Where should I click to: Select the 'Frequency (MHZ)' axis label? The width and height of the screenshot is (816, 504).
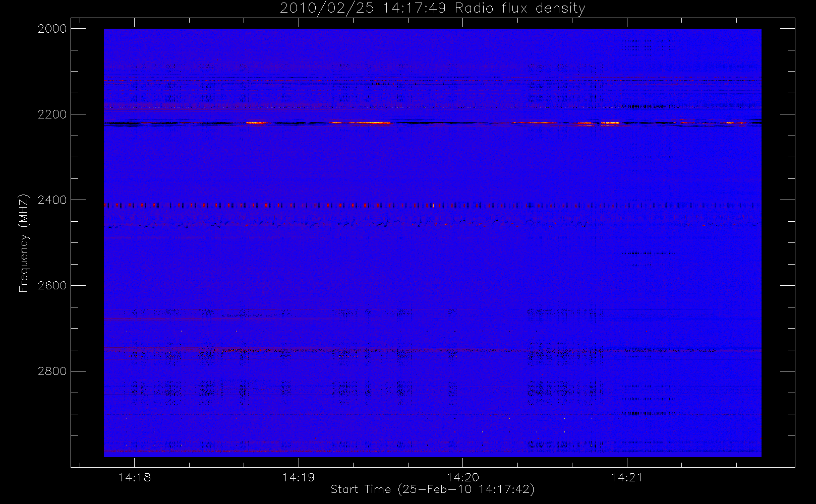23,243
